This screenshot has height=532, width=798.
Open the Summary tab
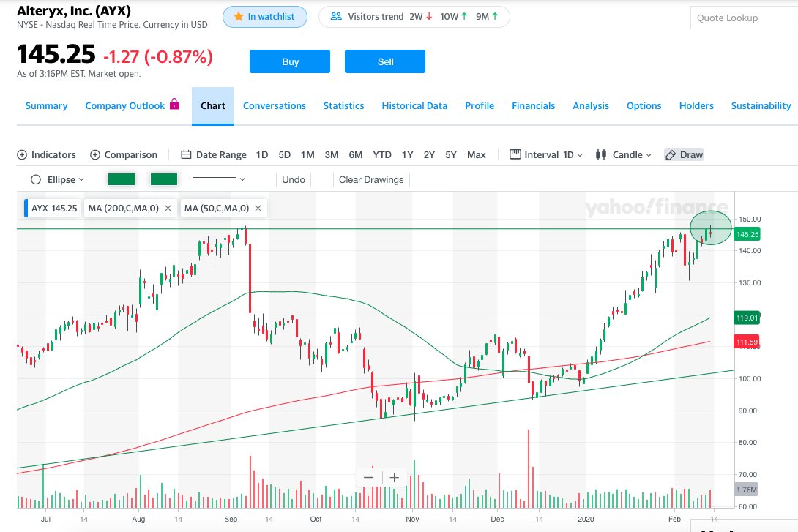point(46,106)
